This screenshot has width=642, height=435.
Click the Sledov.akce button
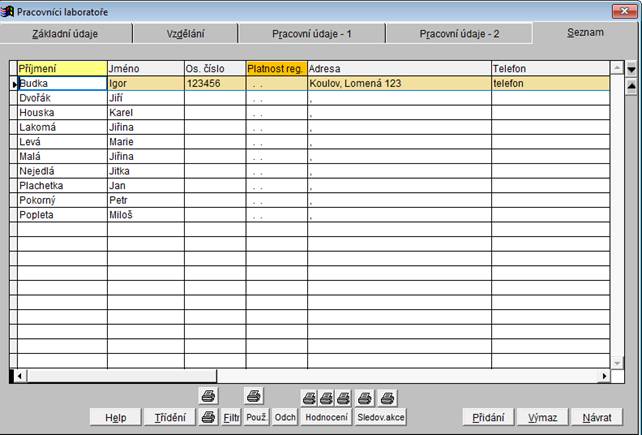click(380, 418)
